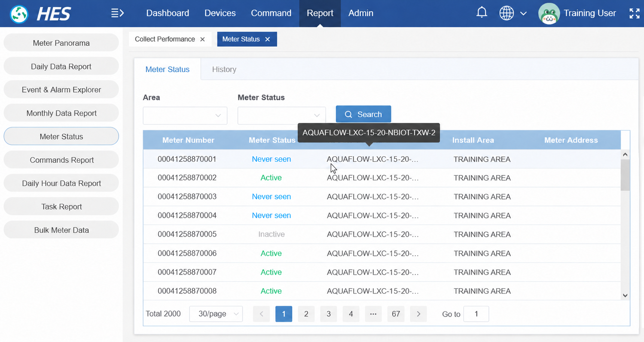This screenshot has width=644, height=342.
Task: Expand the Area dropdown
Action: point(185,116)
